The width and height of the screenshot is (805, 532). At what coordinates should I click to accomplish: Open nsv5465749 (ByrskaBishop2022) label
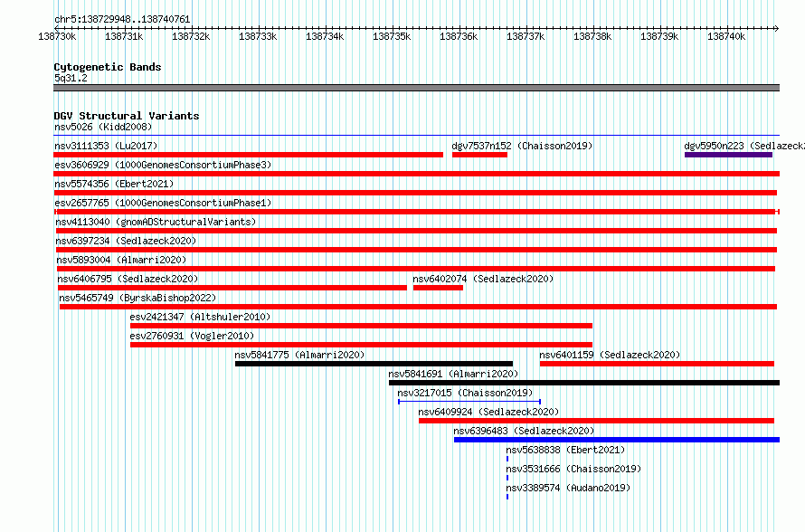[137, 298]
